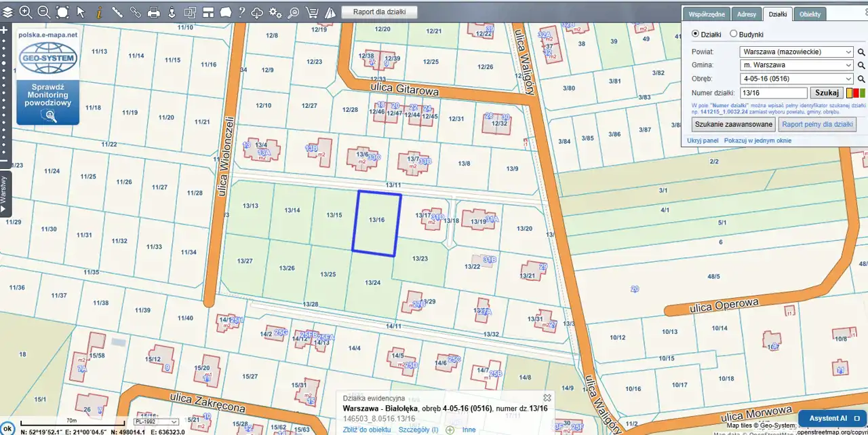The height and width of the screenshot is (435, 868).
Task: Switch to the Współrzędne tab
Action: 707,14
